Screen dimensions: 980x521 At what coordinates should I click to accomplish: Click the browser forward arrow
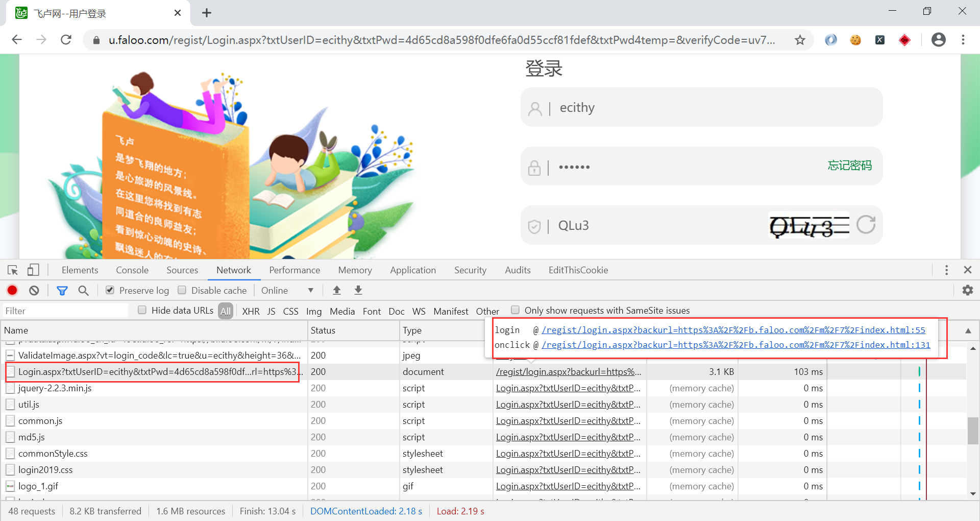pyautogui.click(x=41, y=40)
